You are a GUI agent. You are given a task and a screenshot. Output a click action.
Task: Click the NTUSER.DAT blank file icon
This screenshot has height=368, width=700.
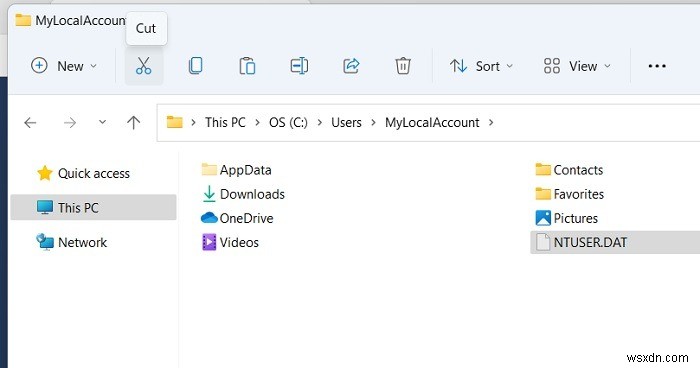tap(543, 242)
